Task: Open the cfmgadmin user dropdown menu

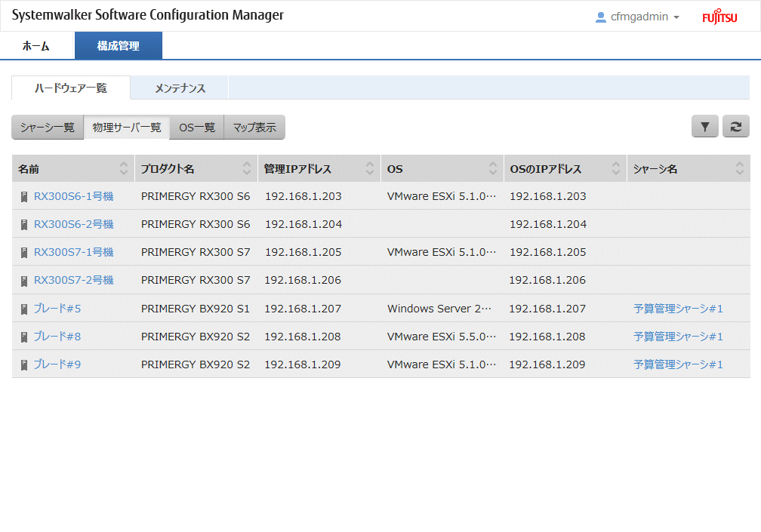Action: (639, 17)
